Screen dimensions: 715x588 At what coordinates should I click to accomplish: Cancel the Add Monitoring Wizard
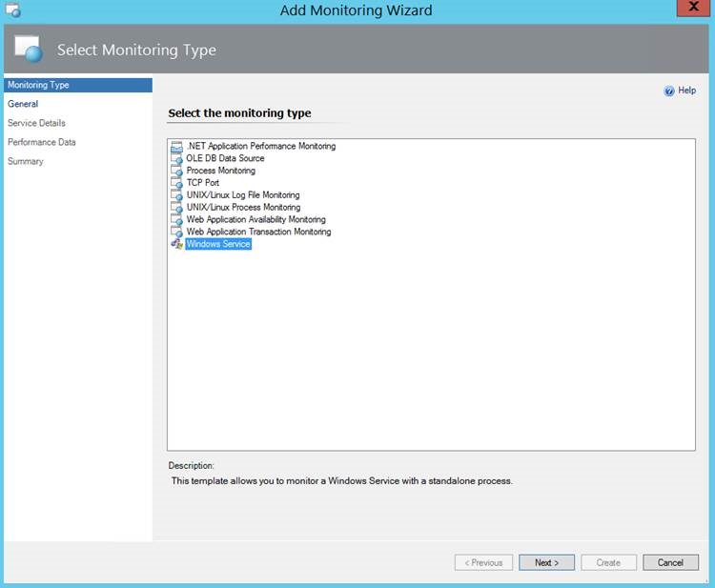click(x=671, y=563)
